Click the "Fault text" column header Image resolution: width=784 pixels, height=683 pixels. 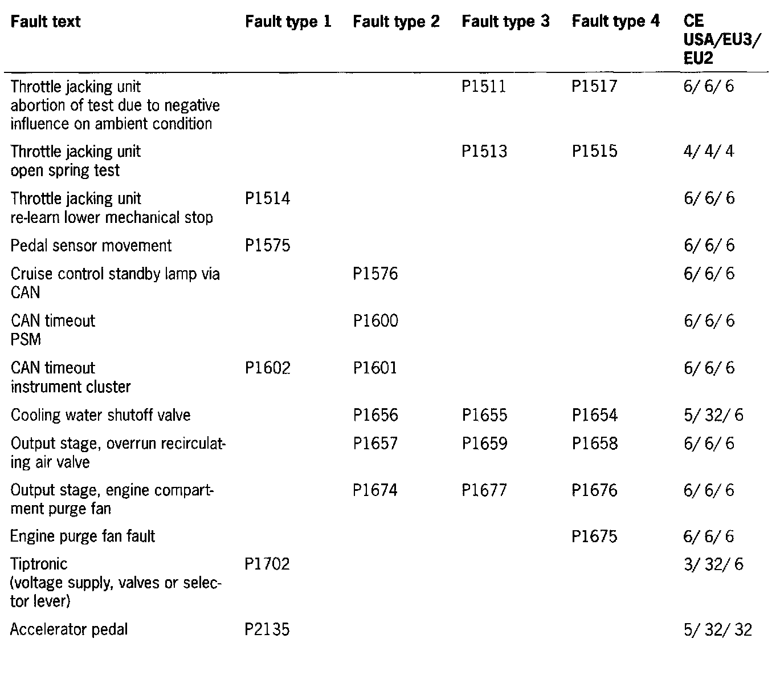(46, 22)
